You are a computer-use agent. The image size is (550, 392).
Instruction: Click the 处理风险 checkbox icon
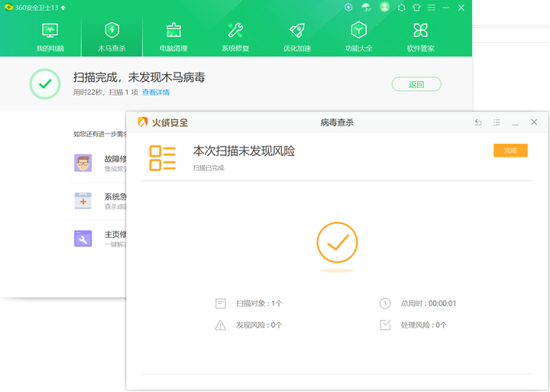(385, 325)
